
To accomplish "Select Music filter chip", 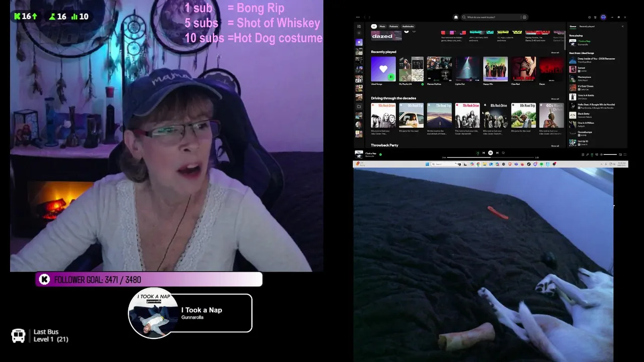I will click(382, 26).
